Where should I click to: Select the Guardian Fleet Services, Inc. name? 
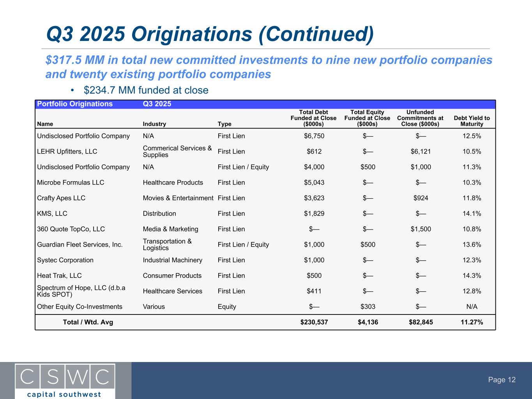click(80, 245)
